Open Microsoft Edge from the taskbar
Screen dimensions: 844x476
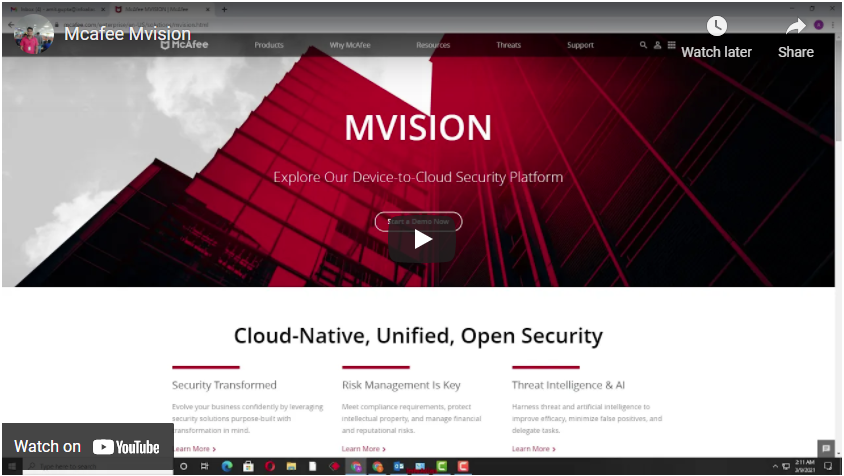[227, 466]
